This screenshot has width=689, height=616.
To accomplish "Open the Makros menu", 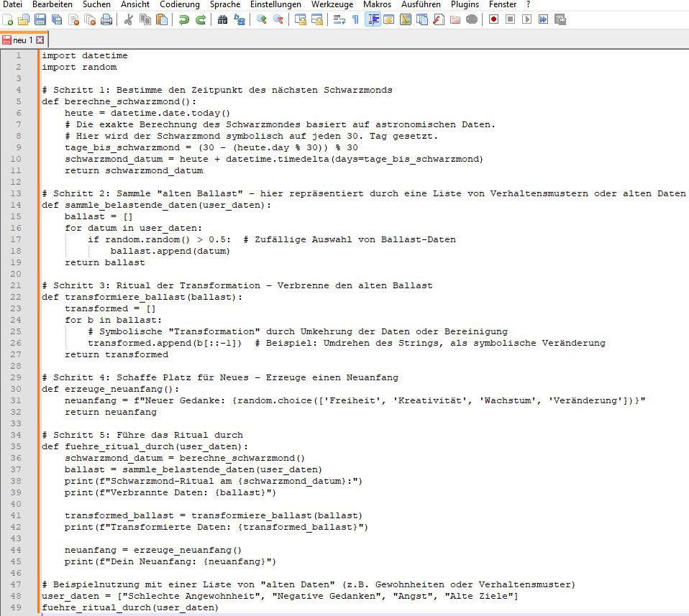I will [377, 4].
